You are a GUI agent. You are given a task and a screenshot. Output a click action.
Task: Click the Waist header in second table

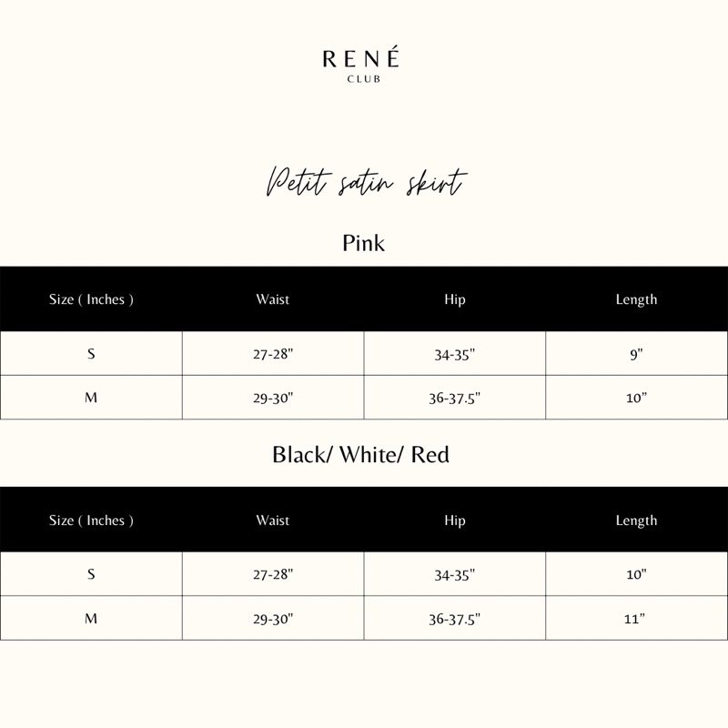(x=272, y=521)
